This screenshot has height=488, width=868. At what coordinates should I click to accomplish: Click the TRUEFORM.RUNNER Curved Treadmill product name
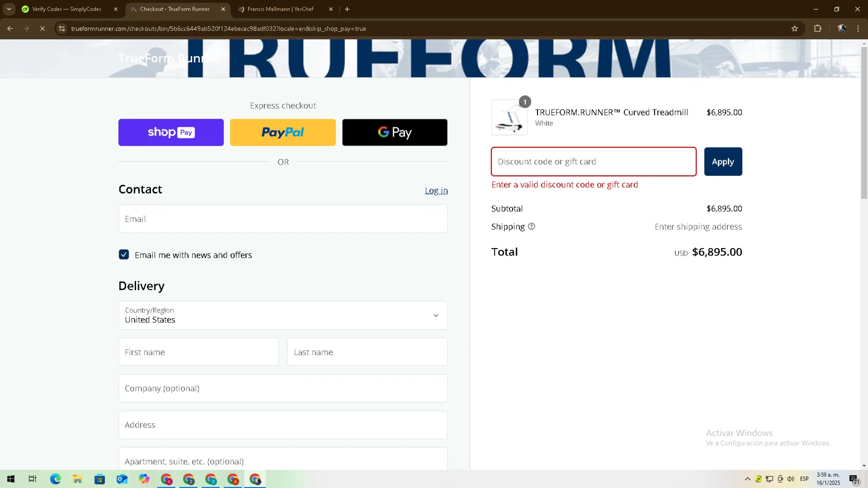coord(612,112)
